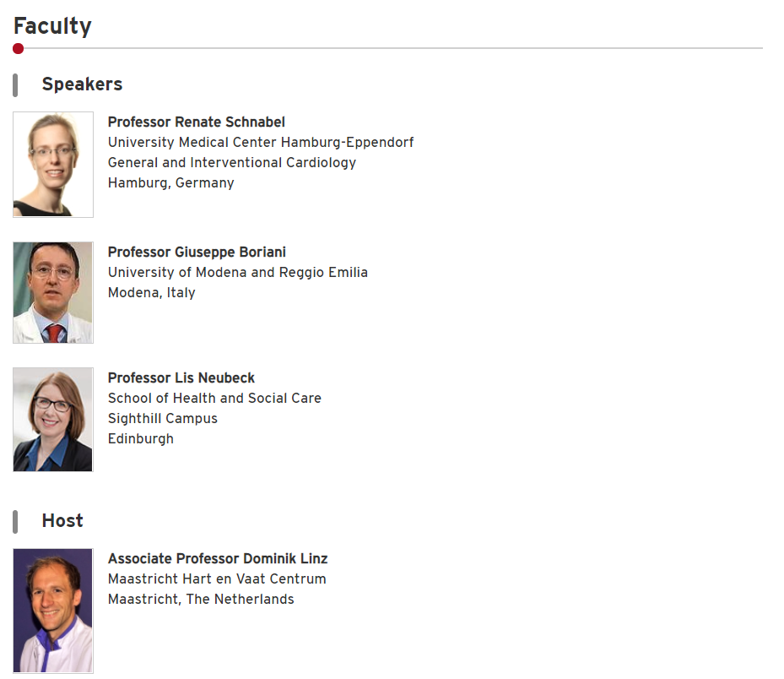Click the name Professor Renate Schnabel
The image size is (784, 679).
197,122
